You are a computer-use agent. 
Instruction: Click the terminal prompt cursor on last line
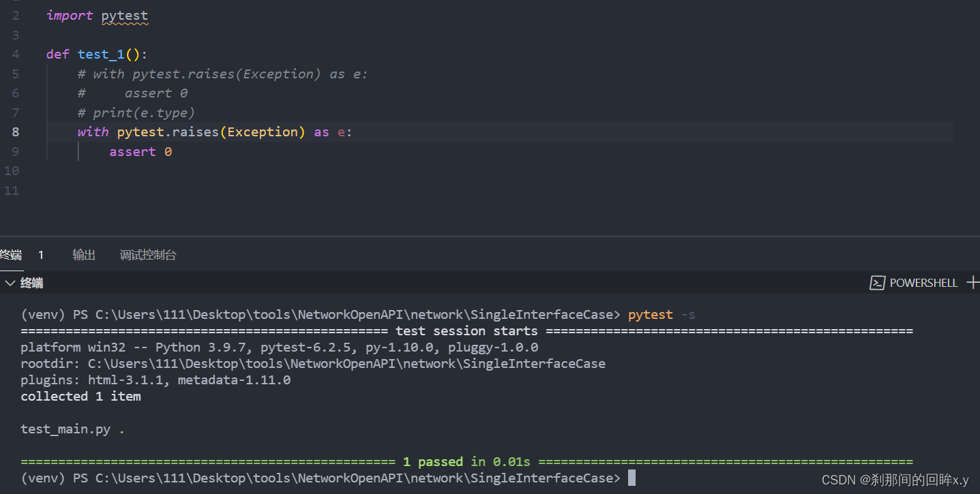(x=632, y=478)
